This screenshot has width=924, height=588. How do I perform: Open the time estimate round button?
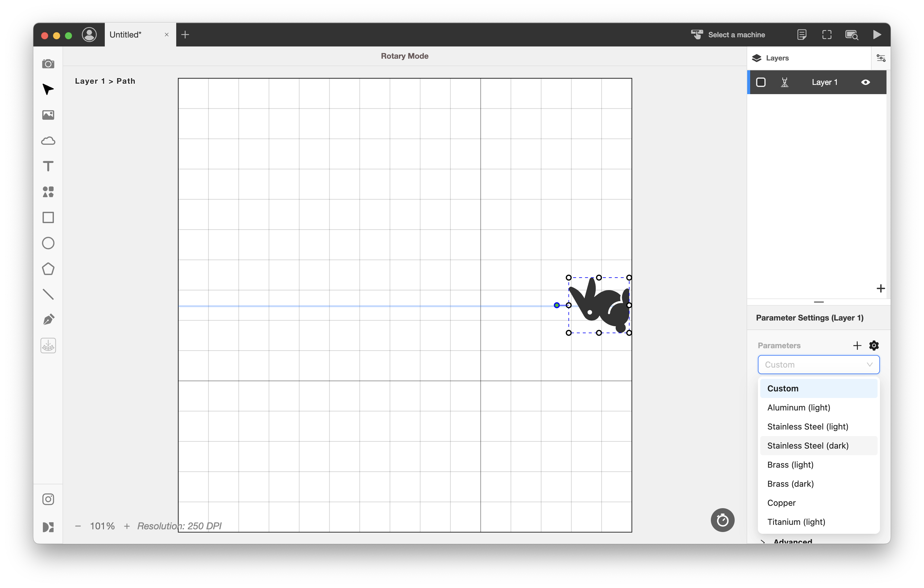tap(722, 520)
